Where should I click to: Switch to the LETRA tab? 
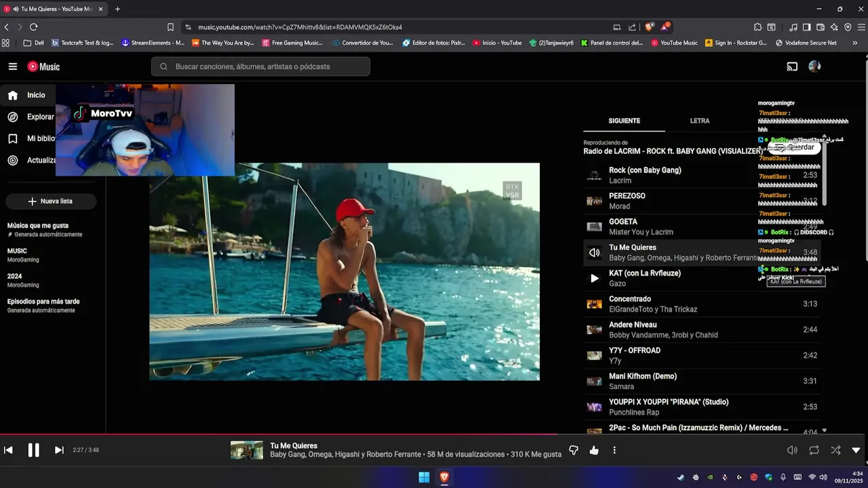point(700,121)
